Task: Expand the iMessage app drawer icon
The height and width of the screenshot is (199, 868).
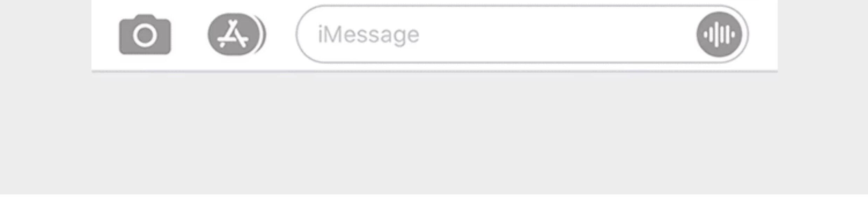Action: pos(237,34)
